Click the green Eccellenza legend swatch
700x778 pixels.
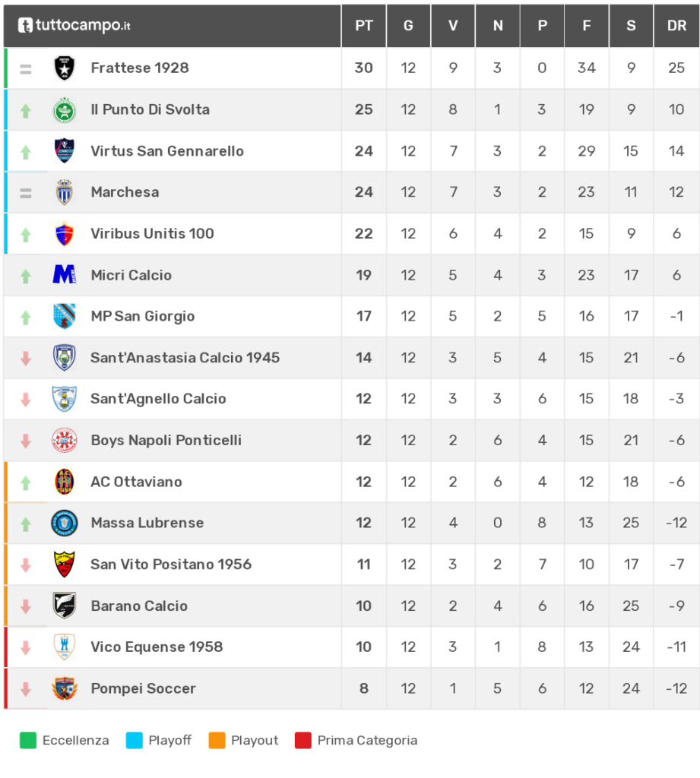tap(28, 740)
